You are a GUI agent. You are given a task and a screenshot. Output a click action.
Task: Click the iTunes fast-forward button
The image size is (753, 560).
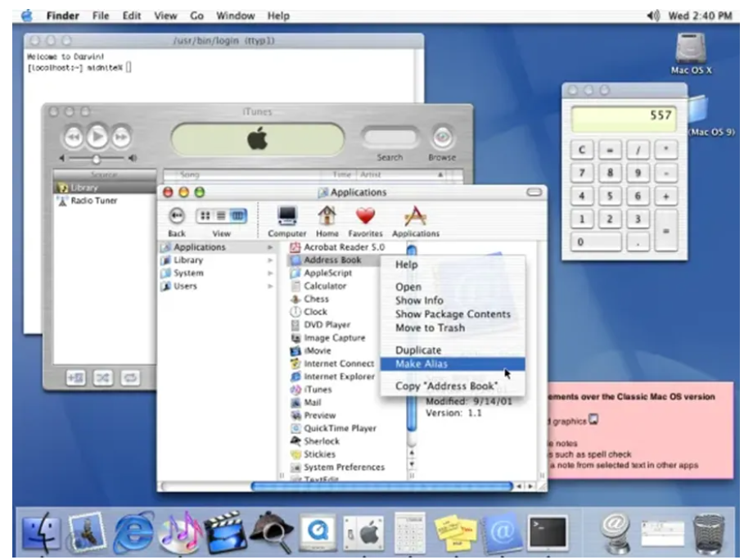tap(121, 138)
